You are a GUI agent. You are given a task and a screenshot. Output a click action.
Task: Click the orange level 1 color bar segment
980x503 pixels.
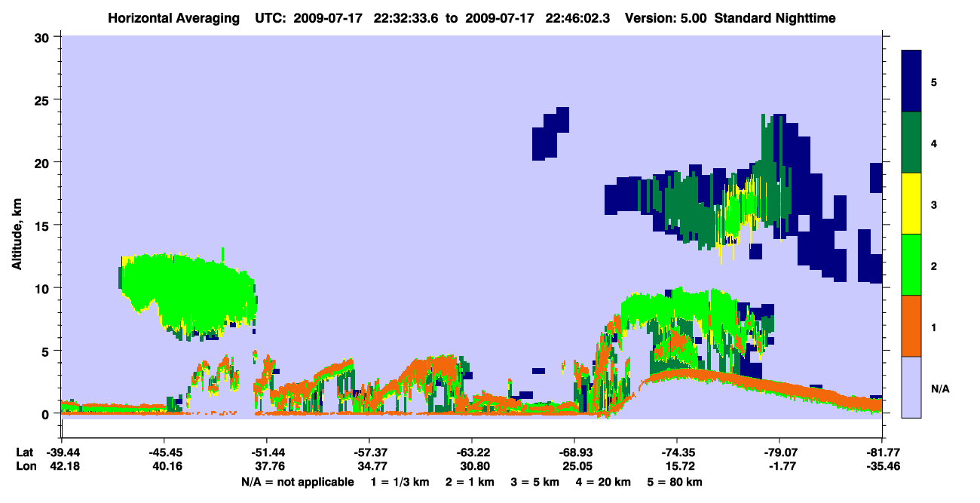coord(911,326)
